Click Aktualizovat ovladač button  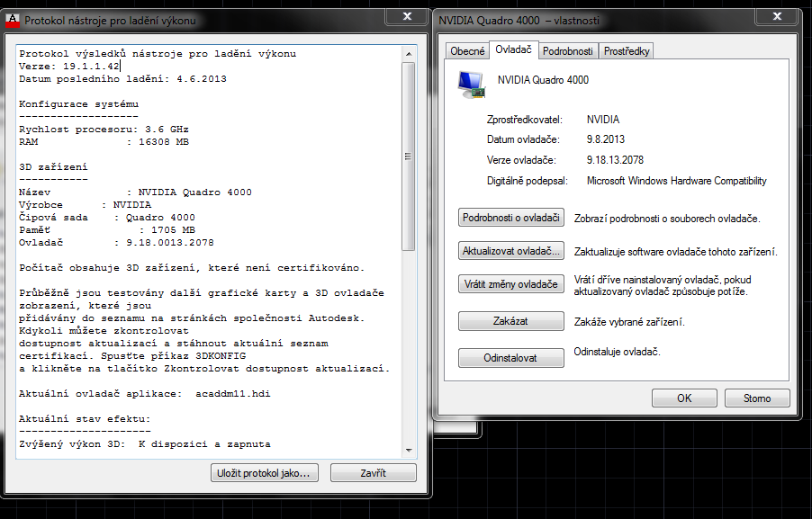pos(511,251)
